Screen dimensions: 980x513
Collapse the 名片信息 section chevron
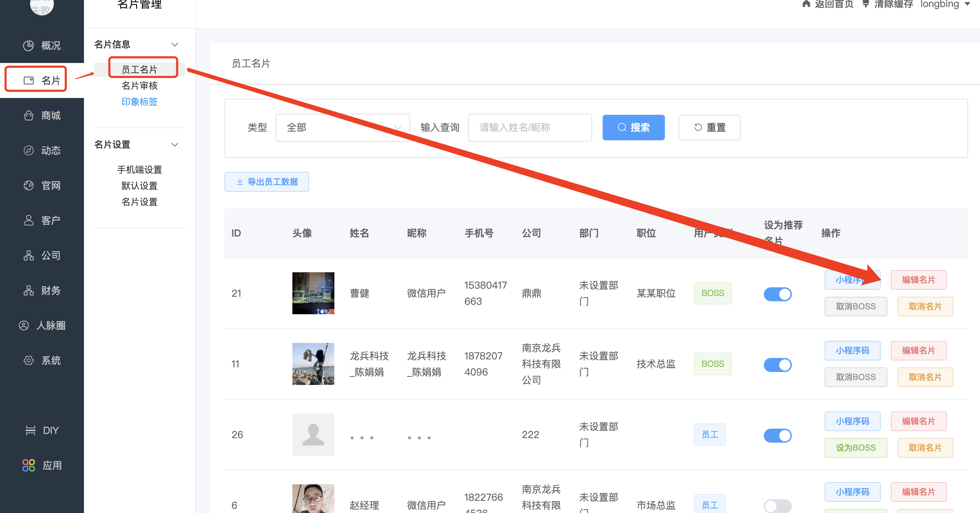pyautogui.click(x=175, y=44)
